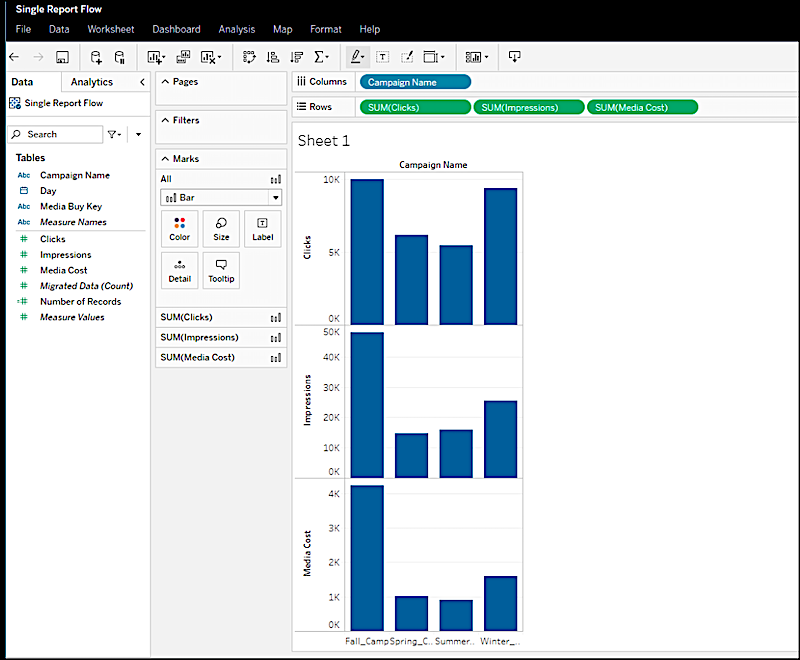Click the presentation mode icon
800x660 pixels.
click(514, 57)
